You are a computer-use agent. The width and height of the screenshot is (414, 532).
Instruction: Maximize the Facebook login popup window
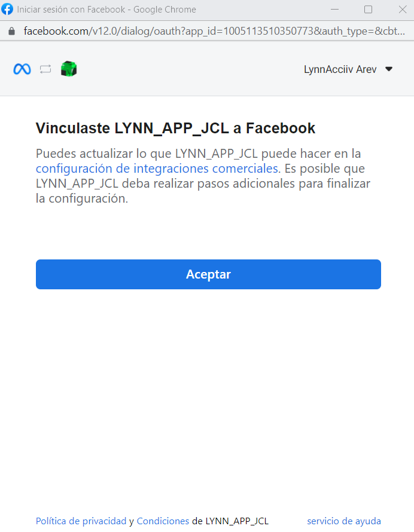click(368, 10)
